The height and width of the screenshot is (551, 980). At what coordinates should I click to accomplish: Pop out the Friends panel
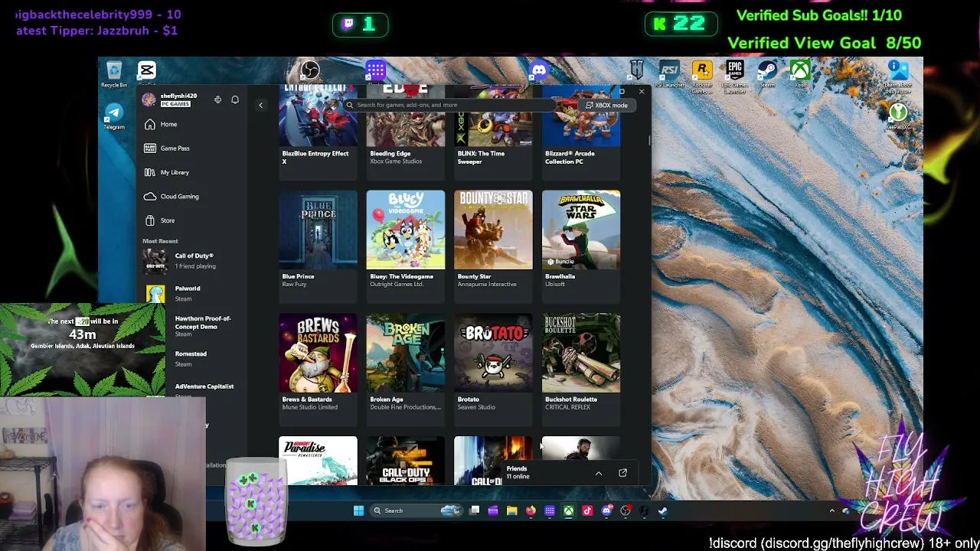pos(622,473)
